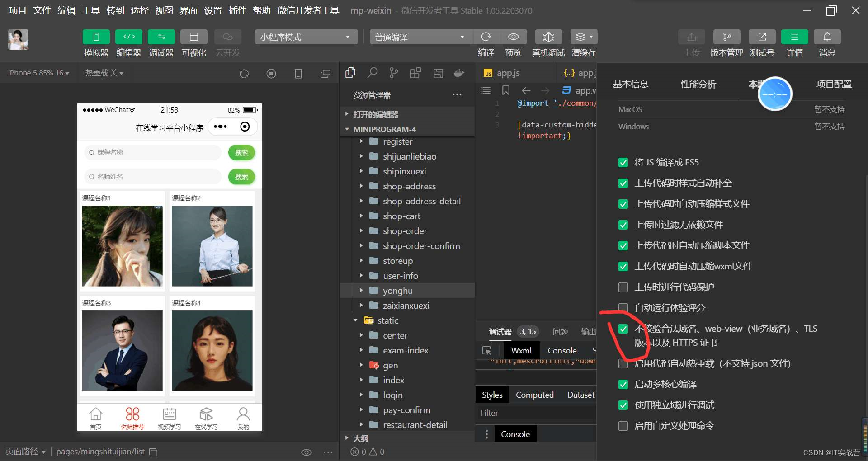Toggle the simulator panel button
Viewport: 868px width, 461px height.
[x=96, y=37]
